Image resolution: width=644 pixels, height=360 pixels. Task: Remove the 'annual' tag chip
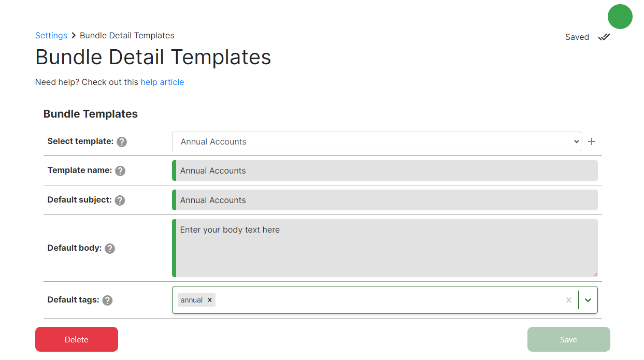tap(210, 300)
